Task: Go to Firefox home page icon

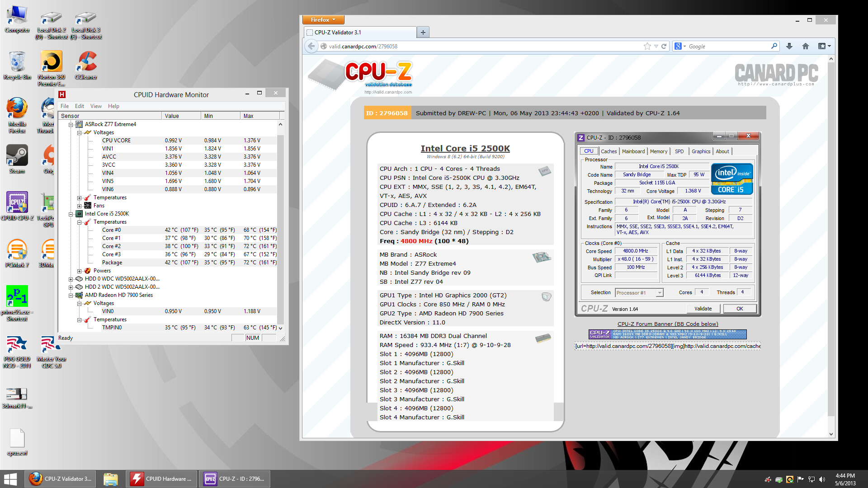Action: pyautogui.click(x=806, y=46)
